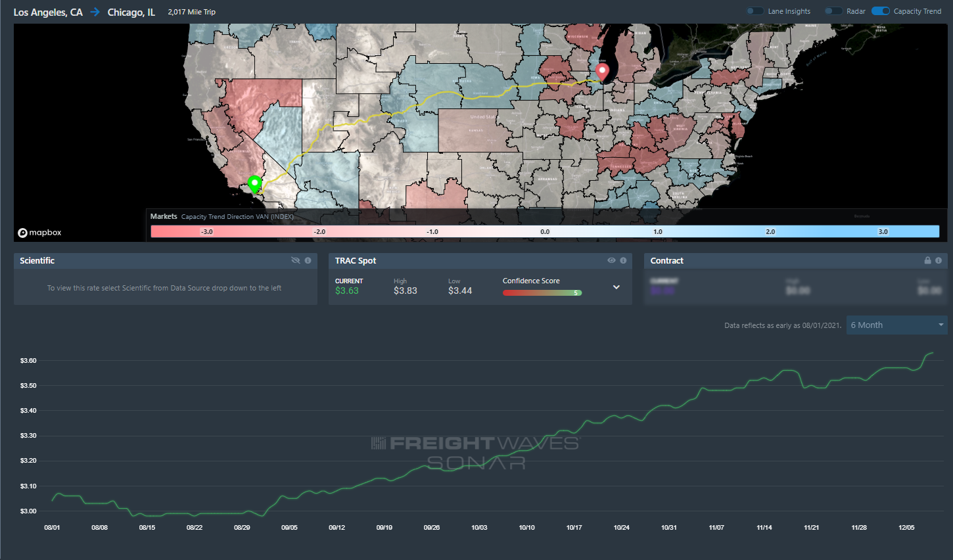Image resolution: width=953 pixels, height=560 pixels.
Task: Click the Scientific data source hint text
Action: pos(164,288)
